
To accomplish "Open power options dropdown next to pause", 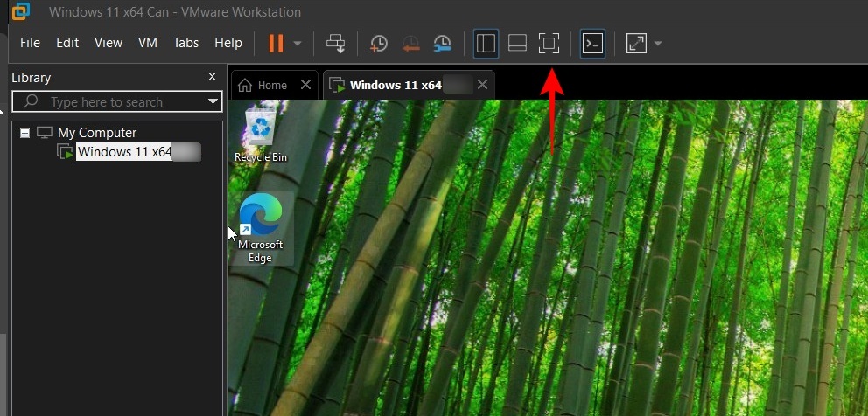I will pos(297,44).
